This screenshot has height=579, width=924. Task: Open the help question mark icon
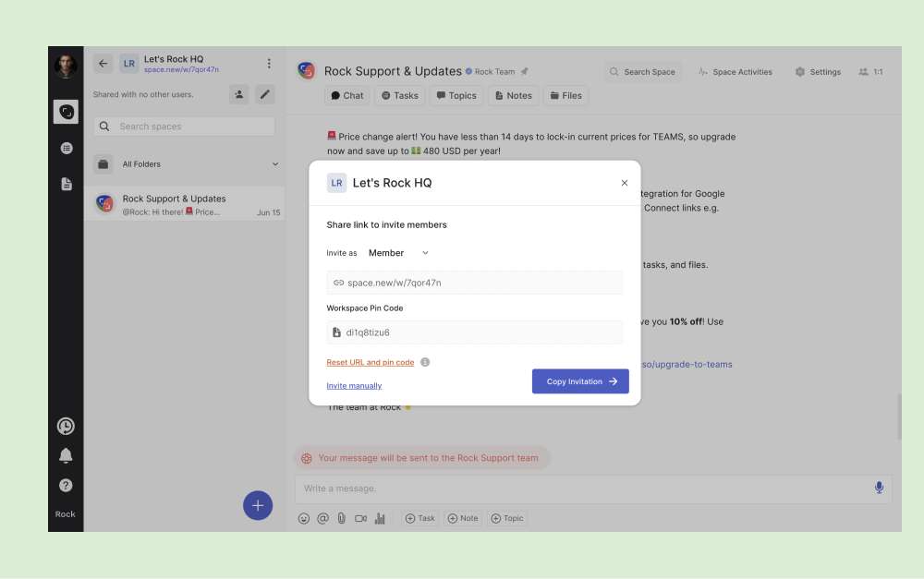click(66, 486)
